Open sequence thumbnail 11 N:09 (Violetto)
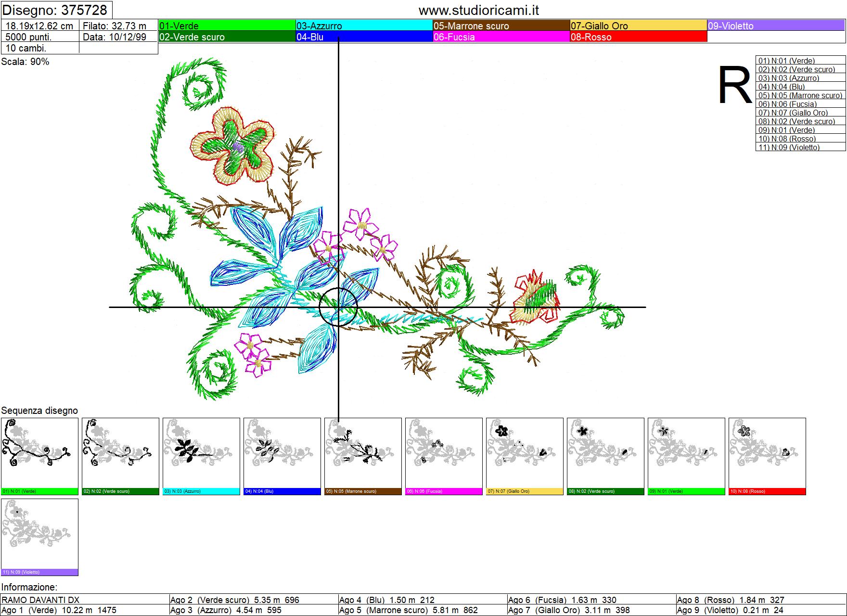The width and height of the screenshot is (847, 616). click(39, 537)
